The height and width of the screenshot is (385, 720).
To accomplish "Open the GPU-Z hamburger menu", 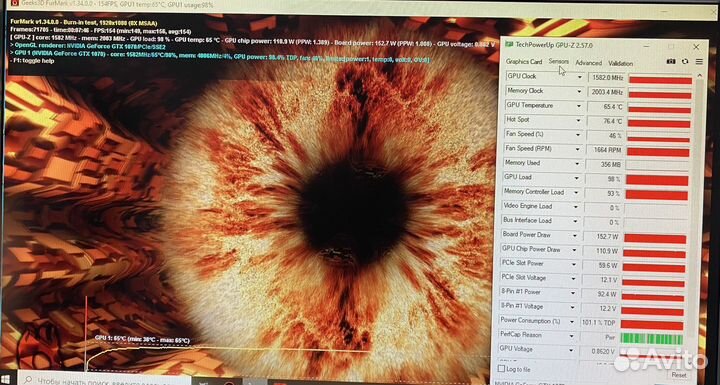I will (x=699, y=62).
